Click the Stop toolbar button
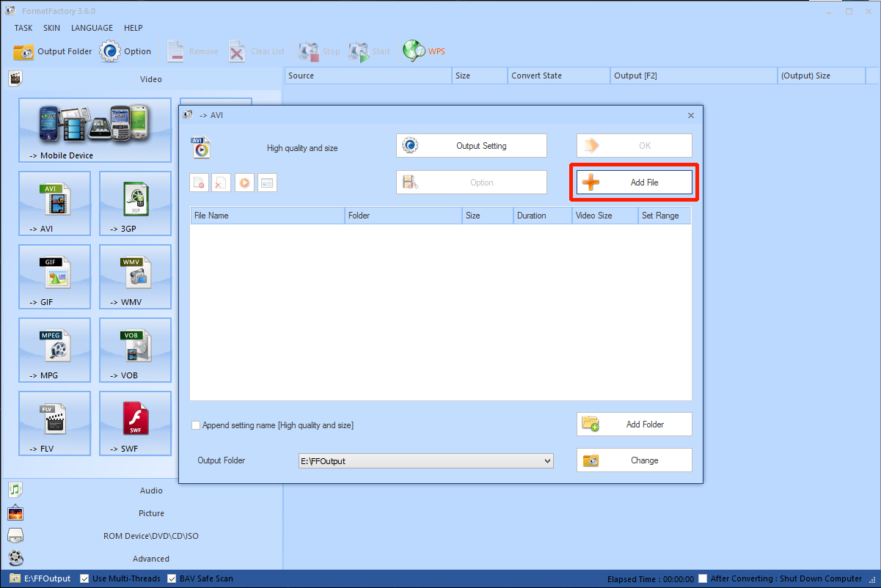This screenshot has width=881, height=588. coord(319,51)
